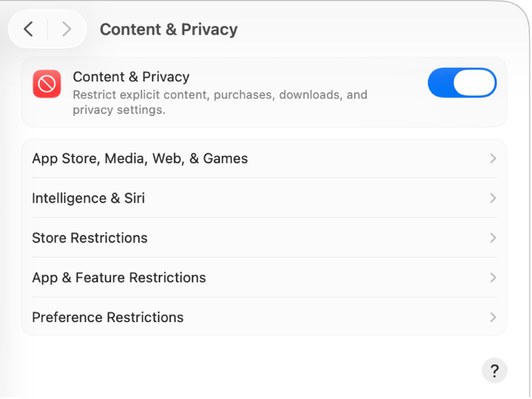Click the chevron beside Intelligence & Siri
Image resolution: width=532 pixels, height=399 pixels.
(x=493, y=198)
